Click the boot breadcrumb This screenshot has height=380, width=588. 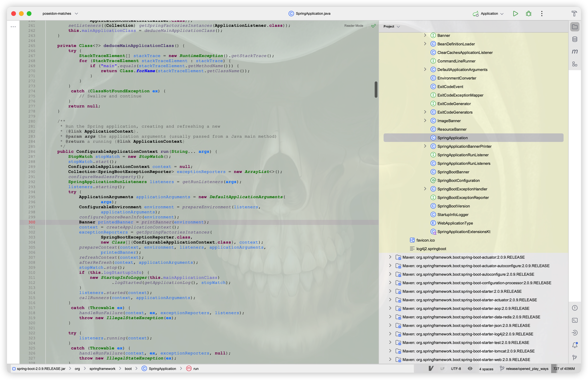pos(128,369)
